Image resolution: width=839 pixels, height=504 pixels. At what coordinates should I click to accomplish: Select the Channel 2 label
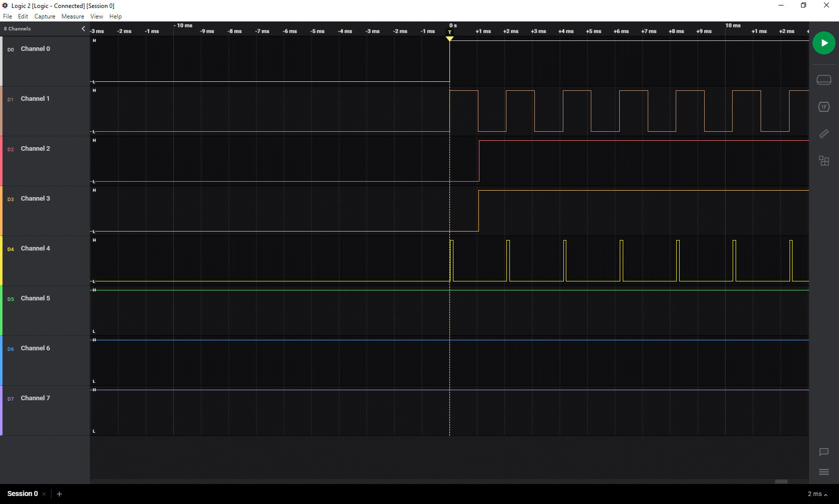[x=35, y=149]
